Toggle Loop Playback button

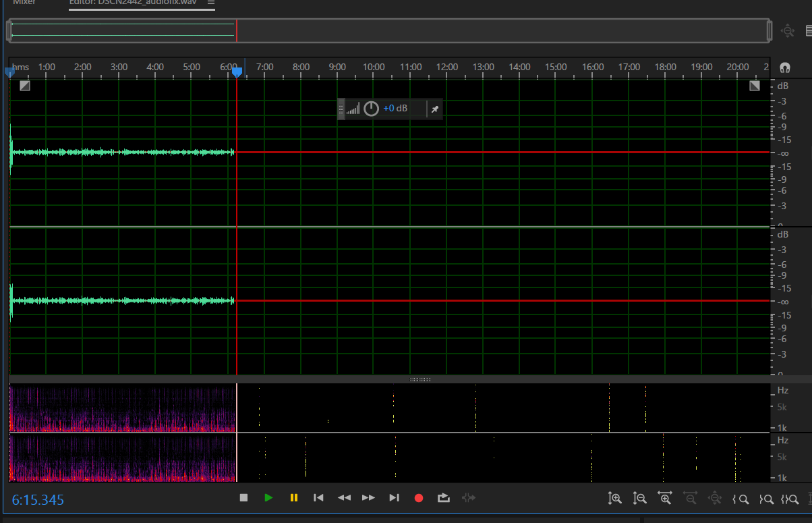point(443,498)
